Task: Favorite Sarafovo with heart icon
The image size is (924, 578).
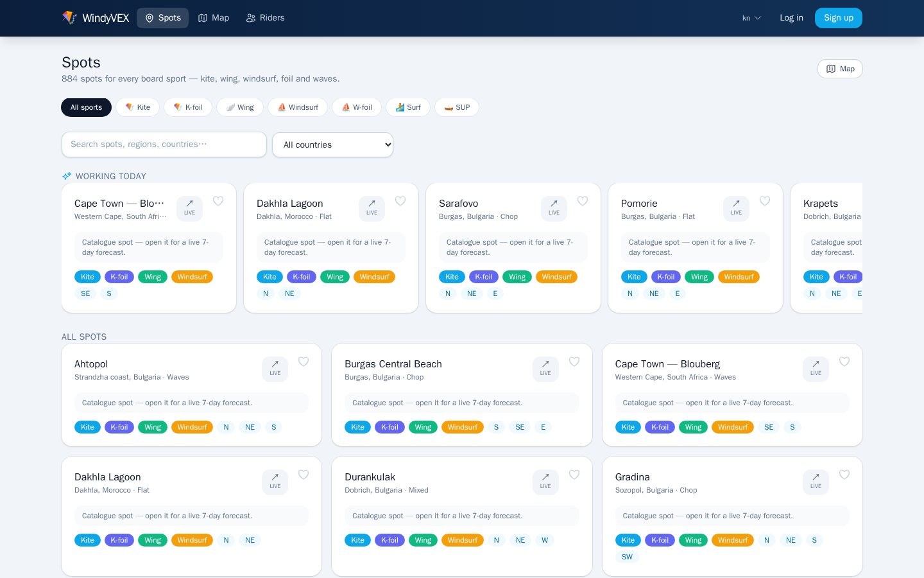Action: point(583,201)
